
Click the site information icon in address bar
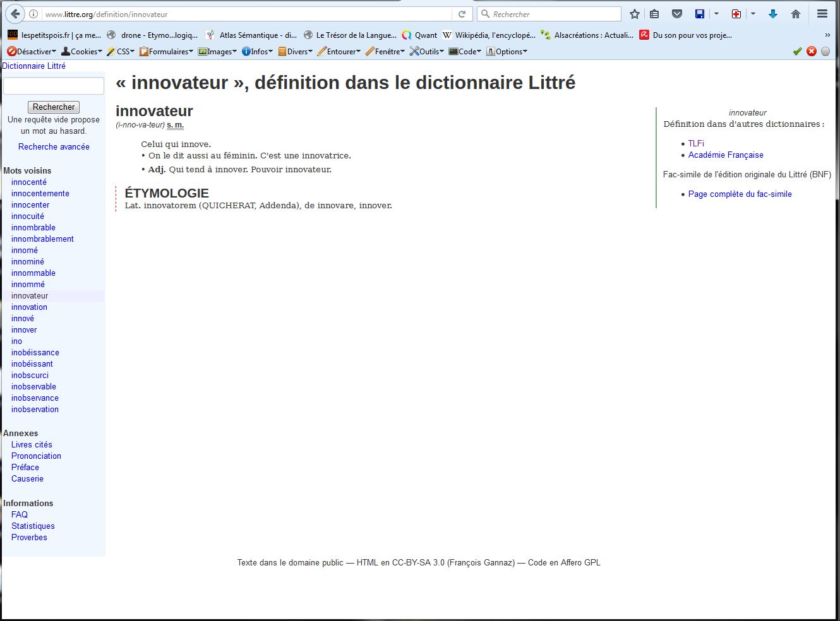[34, 14]
